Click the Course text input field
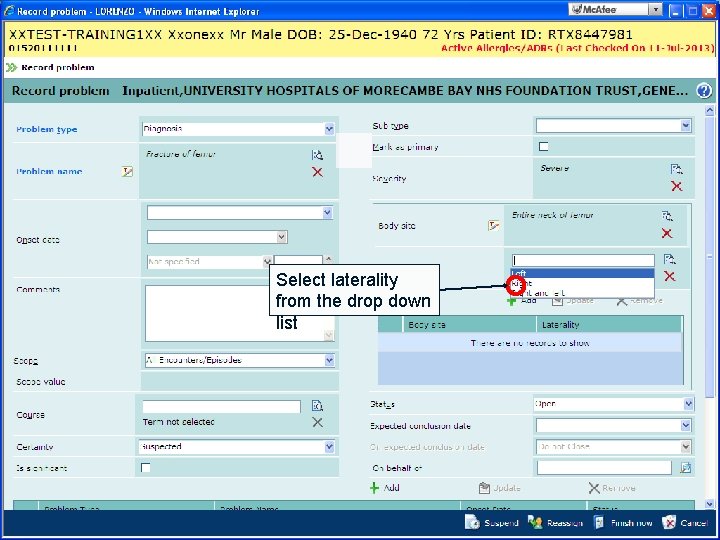The width and height of the screenshot is (720, 540). [x=221, y=406]
